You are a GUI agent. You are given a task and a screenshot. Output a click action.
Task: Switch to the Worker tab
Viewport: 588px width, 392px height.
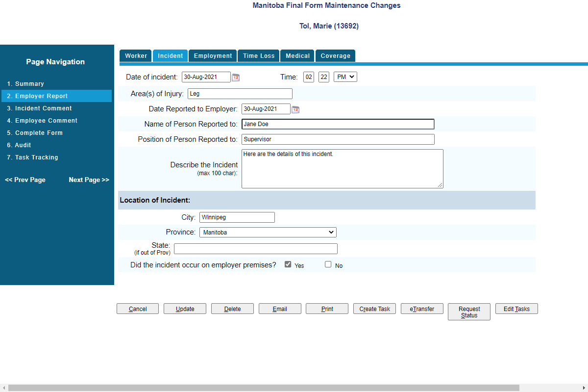pos(136,56)
